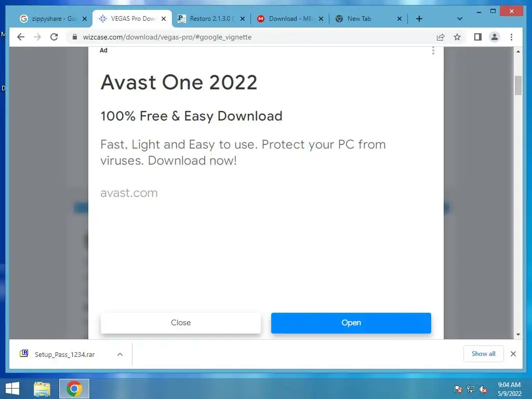The image size is (532, 399).
Task: Close the zippyshare tab
Action: [x=85, y=19]
